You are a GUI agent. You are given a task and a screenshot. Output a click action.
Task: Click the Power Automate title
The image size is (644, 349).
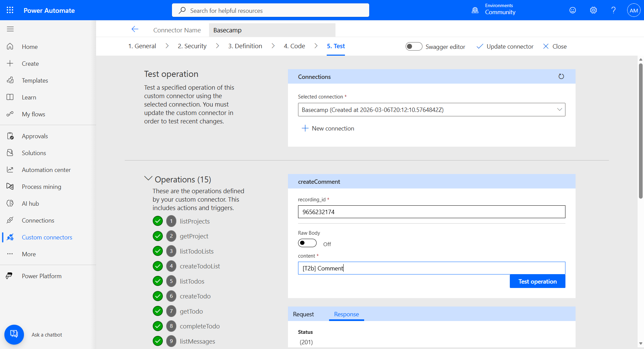coord(49,10)
